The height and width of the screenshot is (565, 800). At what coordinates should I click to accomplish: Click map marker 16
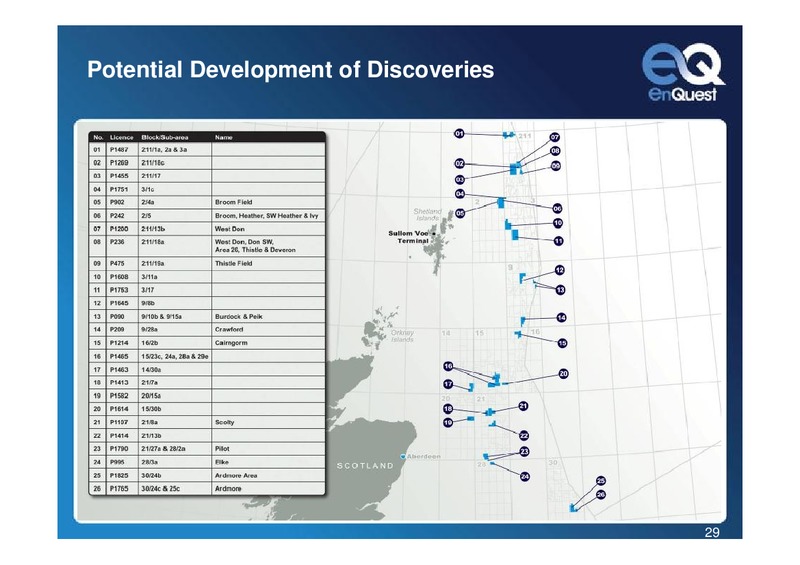point(448,366)
